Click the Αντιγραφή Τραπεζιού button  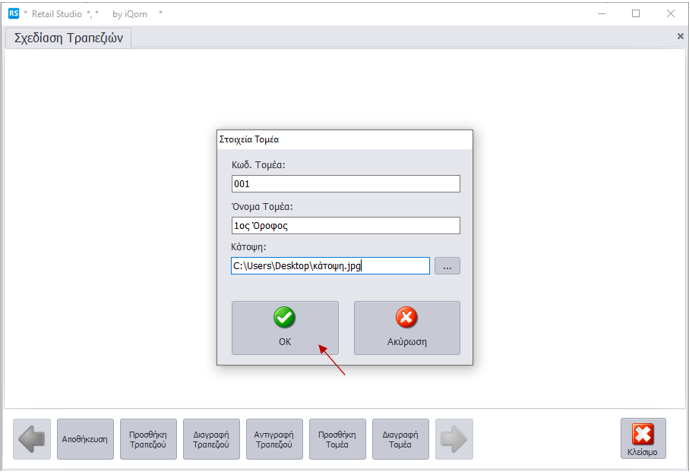click(x=274, y=439)
